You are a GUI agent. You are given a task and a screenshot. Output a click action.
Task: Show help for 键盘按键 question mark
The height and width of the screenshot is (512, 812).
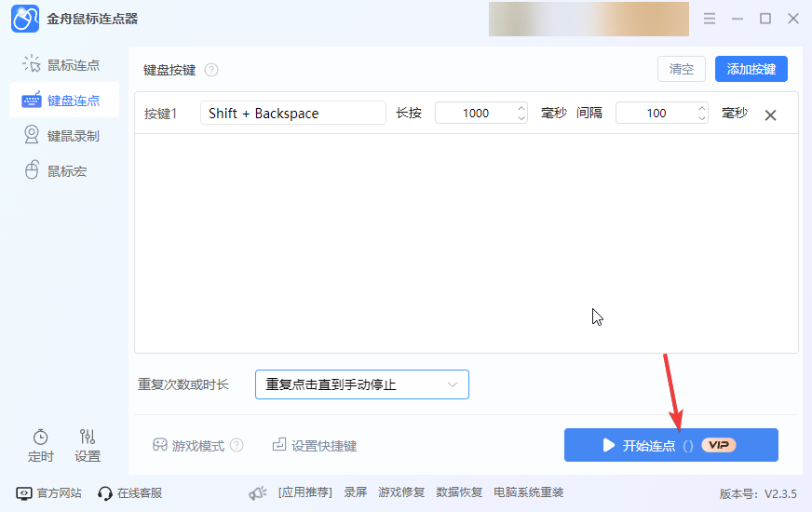[211, 70]
